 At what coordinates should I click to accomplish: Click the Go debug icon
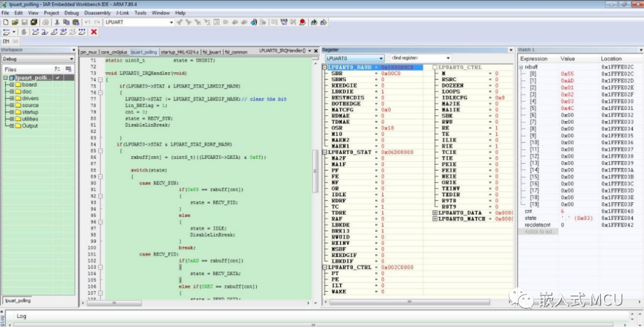coord(82,32)
